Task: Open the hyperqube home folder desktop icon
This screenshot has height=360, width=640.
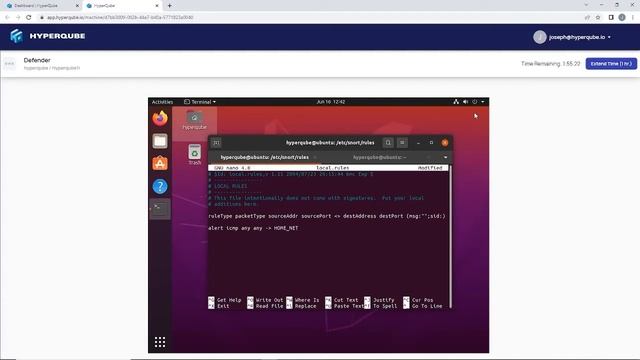Action: tap(194, 120)
